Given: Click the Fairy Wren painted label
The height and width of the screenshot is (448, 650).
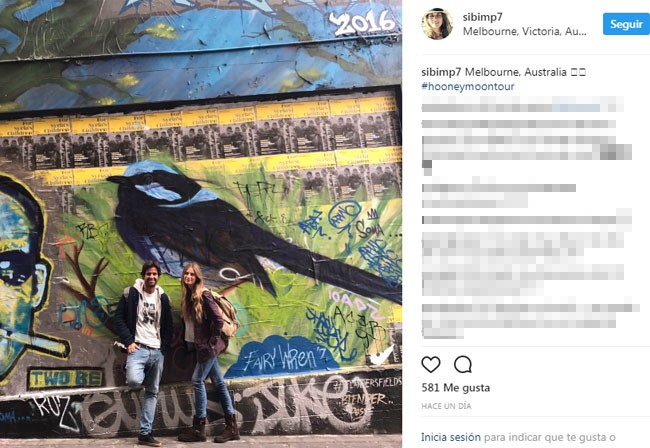Looking at the screenshot, I should [284, 358].
